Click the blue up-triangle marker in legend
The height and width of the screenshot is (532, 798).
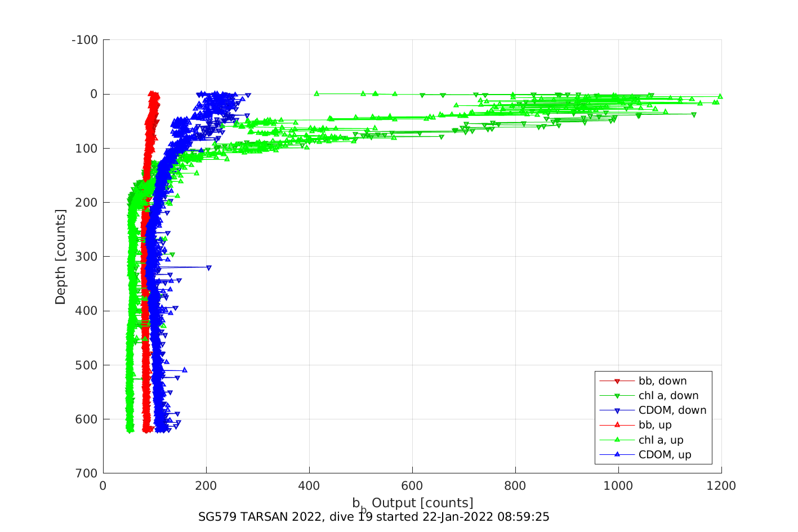coord(617,454)
